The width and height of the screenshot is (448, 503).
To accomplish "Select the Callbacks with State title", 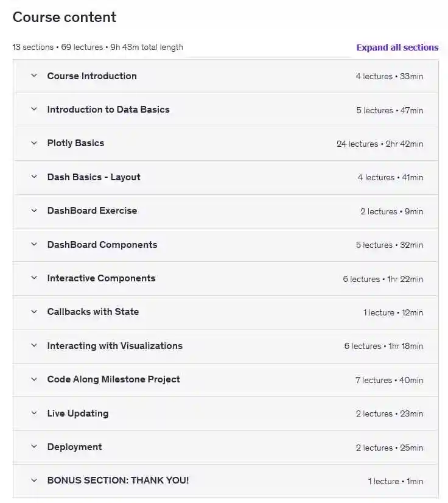I will [x=93, y=312].
